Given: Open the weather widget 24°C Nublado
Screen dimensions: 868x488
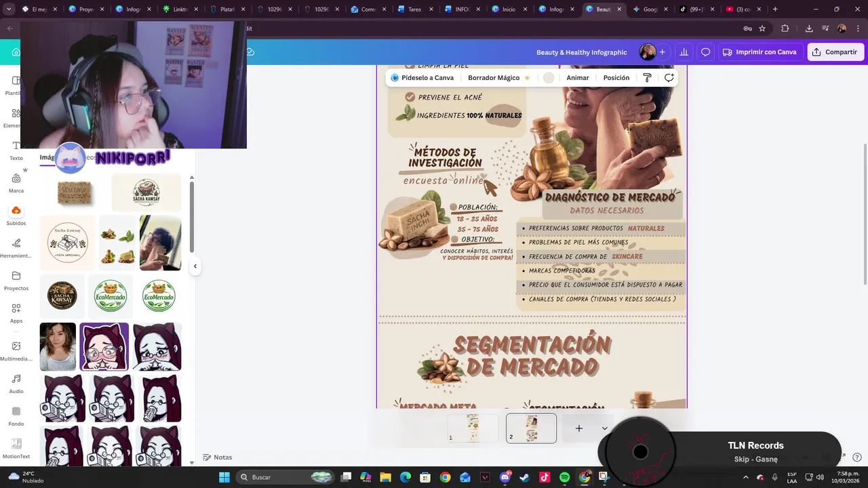Looking at the screenshot, I should coord(26,477).
